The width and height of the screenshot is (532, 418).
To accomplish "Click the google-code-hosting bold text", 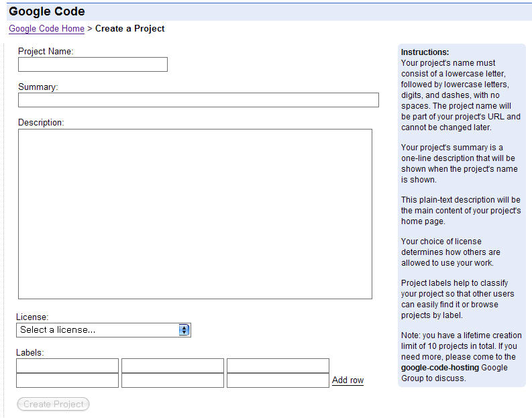I will point(439,368).
